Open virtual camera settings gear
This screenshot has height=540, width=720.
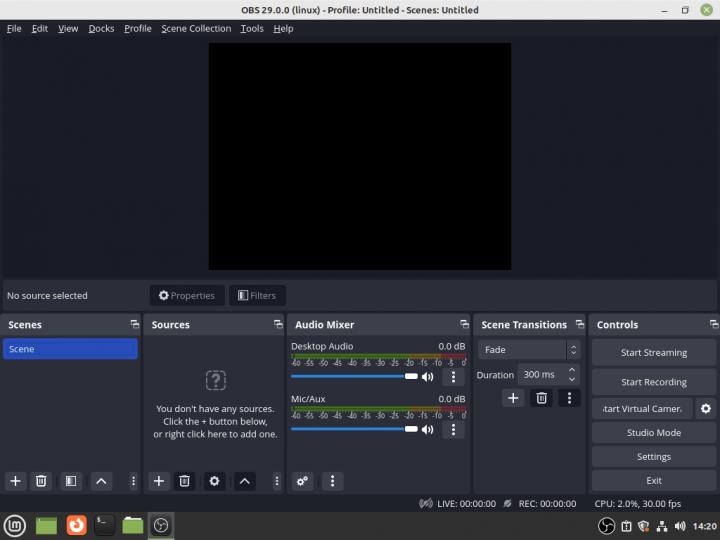pyautogui.click(x=706, y=409)
